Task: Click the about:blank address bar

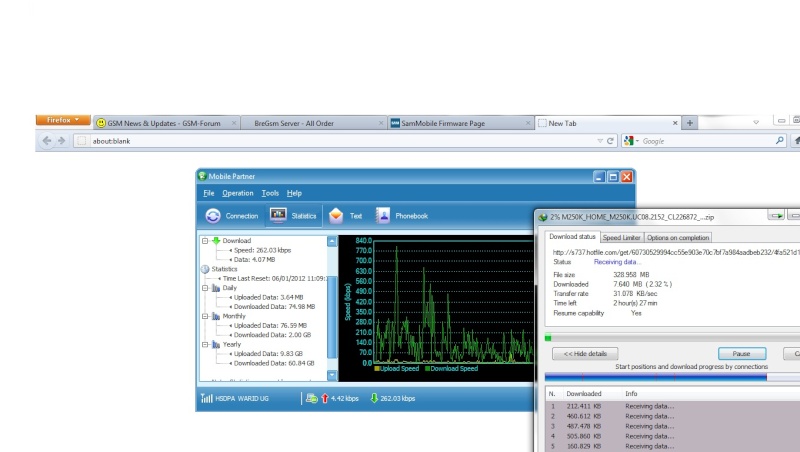Action: click(x=339, y=141)
